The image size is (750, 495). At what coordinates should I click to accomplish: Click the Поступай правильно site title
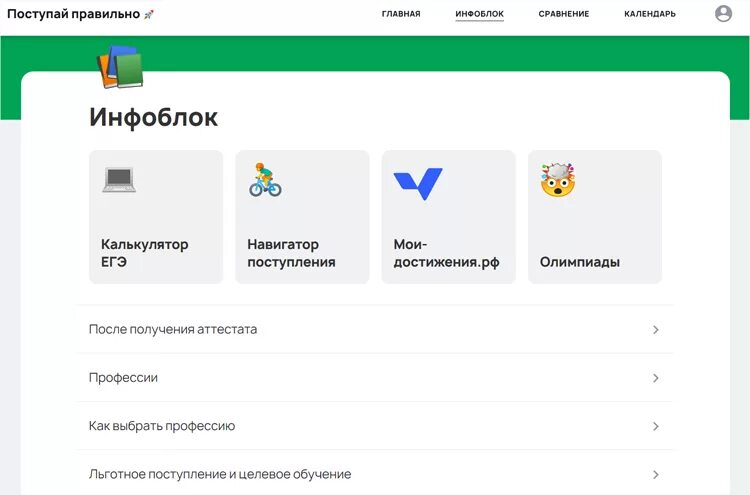[x=74, y=14]
